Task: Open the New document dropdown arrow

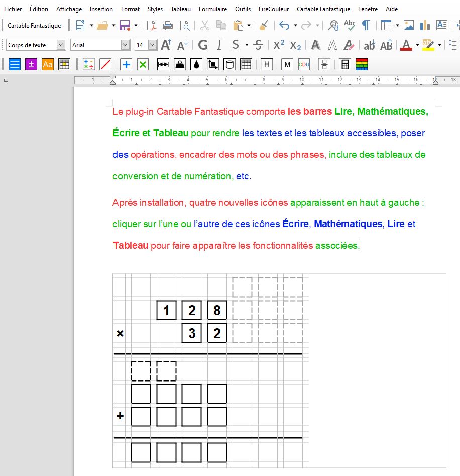Action: coord(91,26)
